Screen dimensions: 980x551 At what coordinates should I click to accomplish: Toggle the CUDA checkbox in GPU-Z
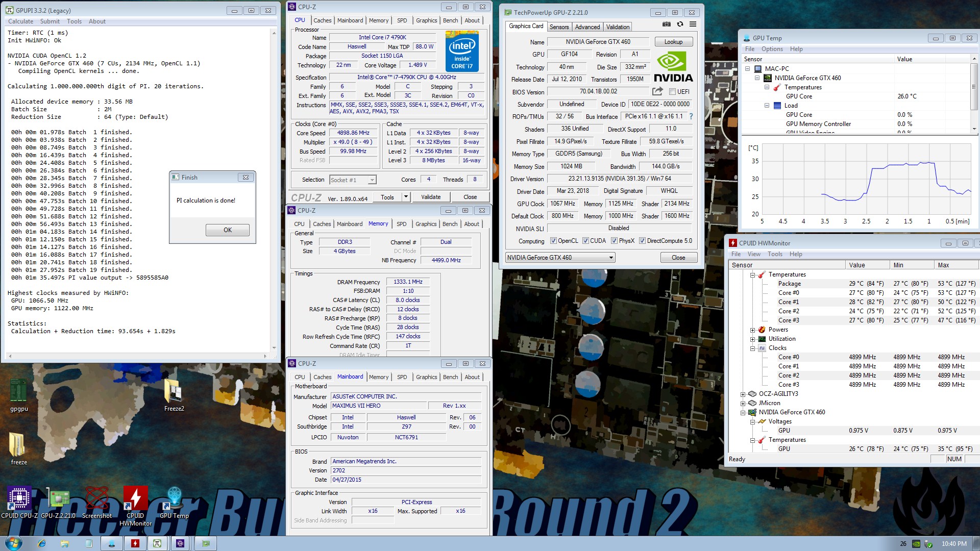pos(585,241)
